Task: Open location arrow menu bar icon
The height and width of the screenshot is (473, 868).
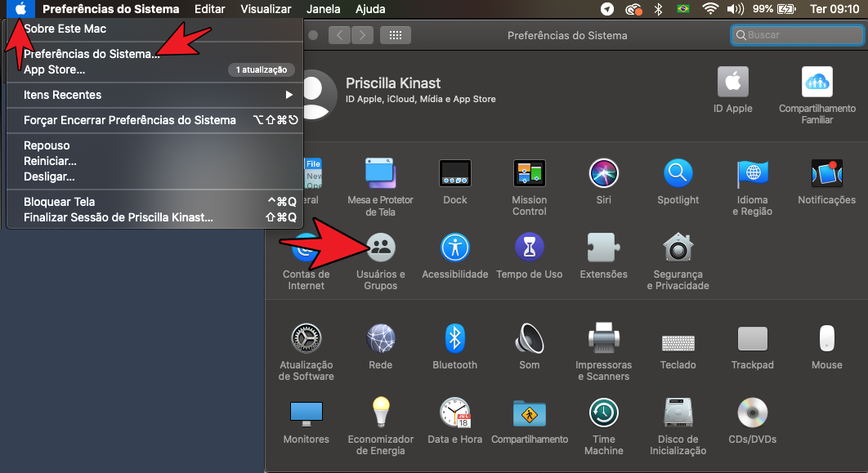Action: point(607,9)
